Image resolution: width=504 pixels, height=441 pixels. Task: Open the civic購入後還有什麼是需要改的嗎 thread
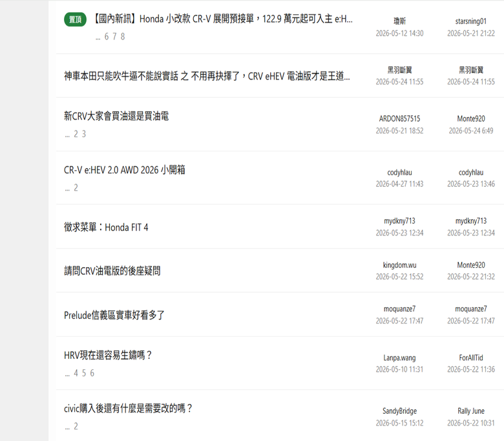(128, 409)
